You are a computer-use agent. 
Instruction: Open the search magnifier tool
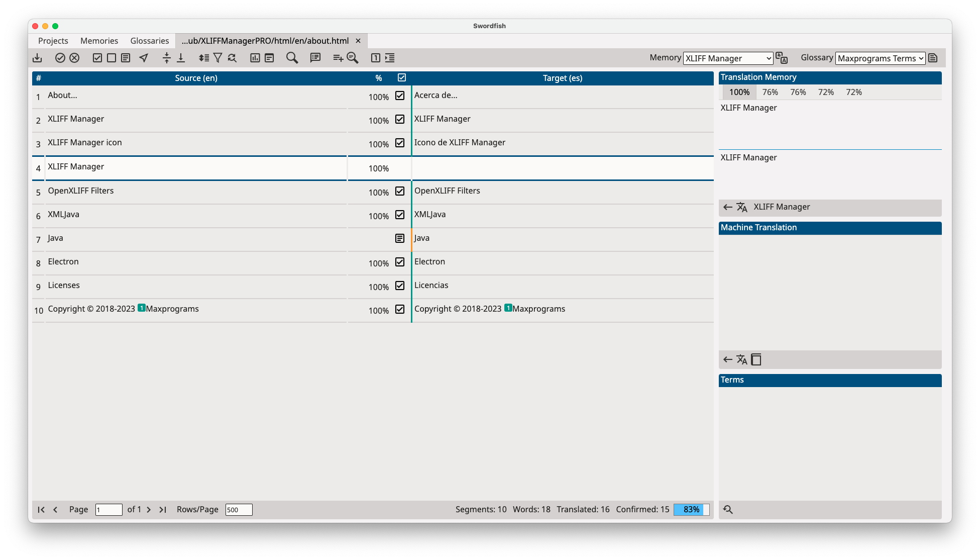point(292,58)
